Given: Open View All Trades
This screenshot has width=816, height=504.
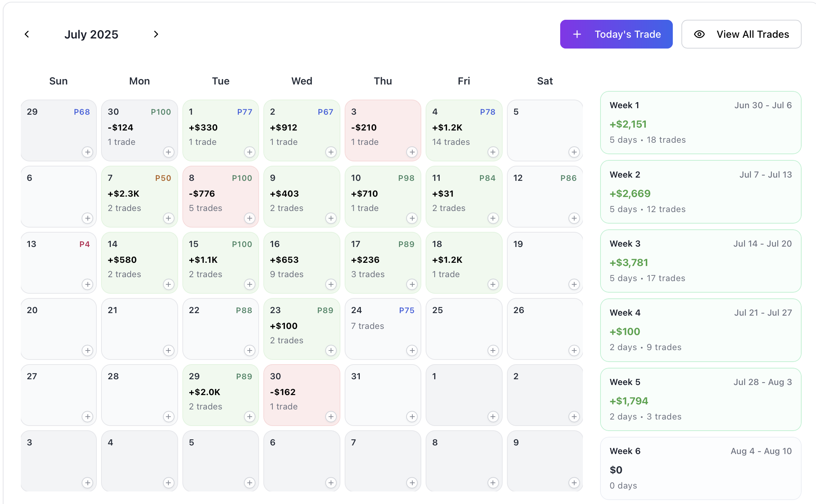Looking at the screenshot, I should click(x=741, y=34).
